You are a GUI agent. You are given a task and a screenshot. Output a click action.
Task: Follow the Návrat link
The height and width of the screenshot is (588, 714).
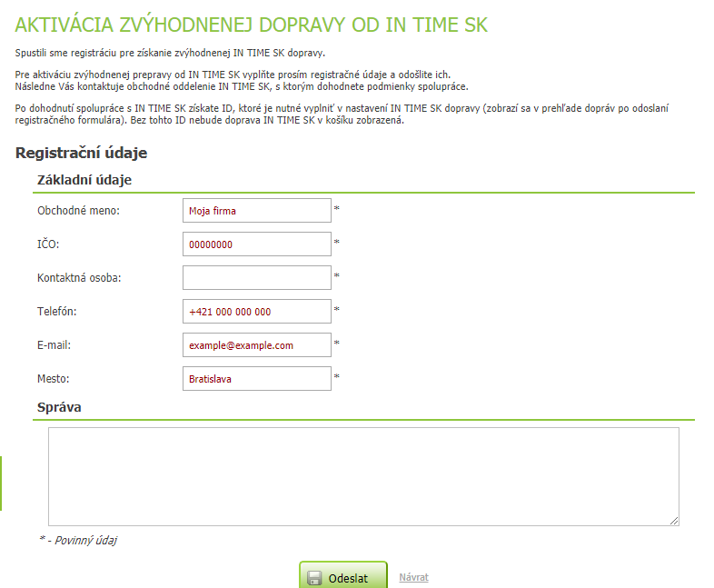(414, 577)
